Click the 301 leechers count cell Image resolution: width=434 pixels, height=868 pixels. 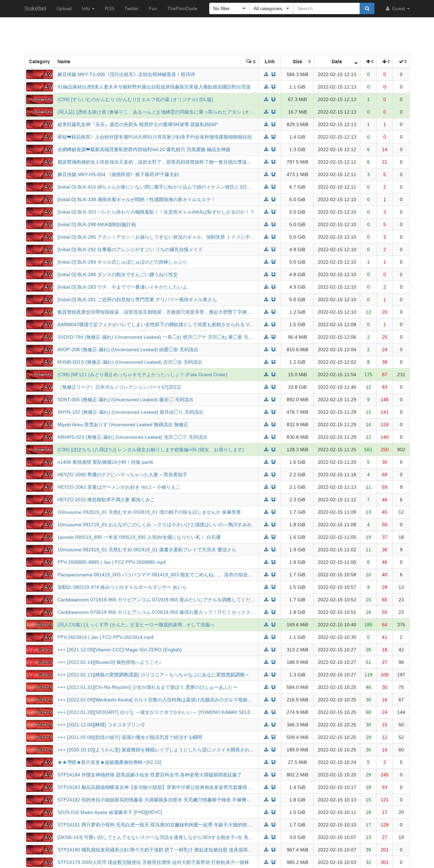pyautogui.click(x=385, y=862)
